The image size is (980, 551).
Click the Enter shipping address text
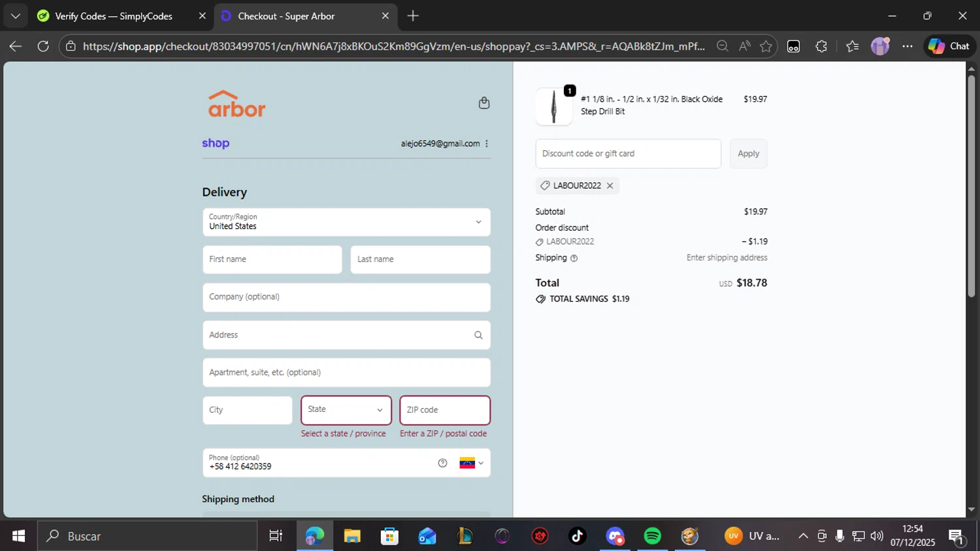point(727,258)
